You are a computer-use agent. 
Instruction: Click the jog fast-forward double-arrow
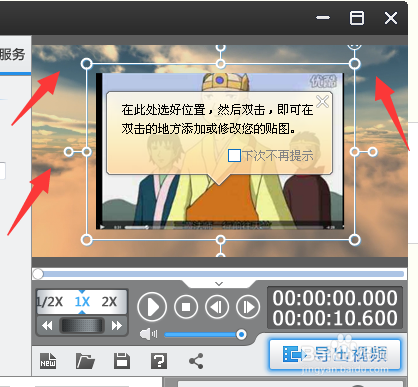pyautogui.click(x=117, y=325)
